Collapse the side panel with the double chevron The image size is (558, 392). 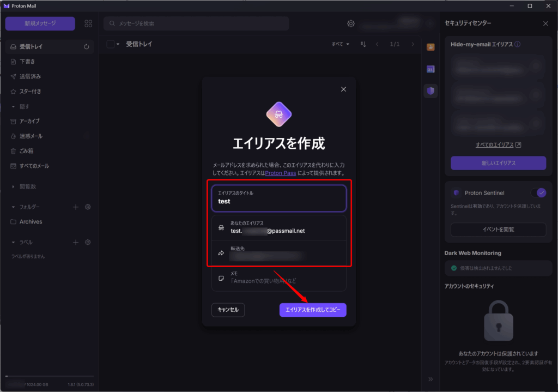click(x=430, y=379)
